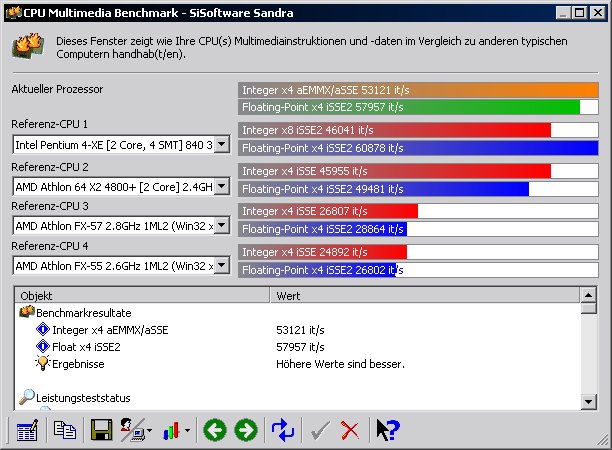
Task: Open Referenz-CPU 2 dropdown arrow
Action: click(x=222, y=186)
